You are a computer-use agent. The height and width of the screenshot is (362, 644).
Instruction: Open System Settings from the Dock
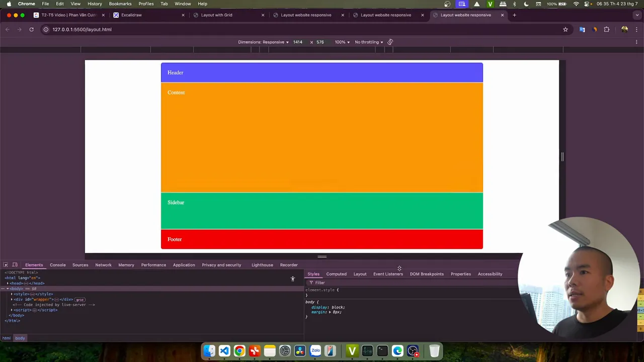pyautogui.click(x=285, y=350)
